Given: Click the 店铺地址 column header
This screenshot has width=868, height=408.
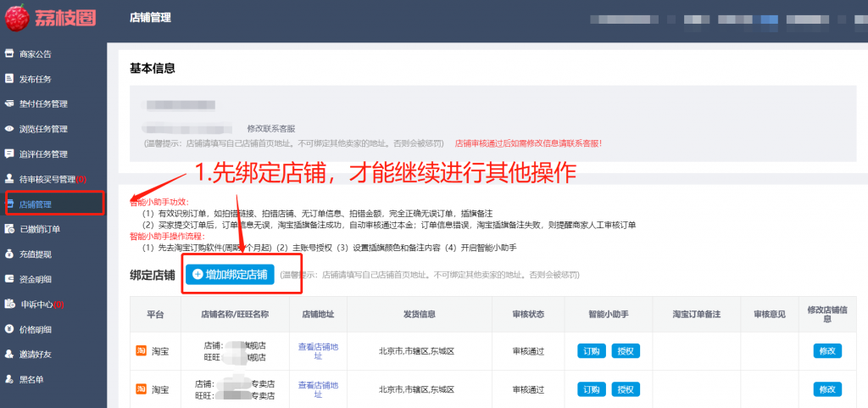Looking at the screenshot, I should tap(319, 314).
